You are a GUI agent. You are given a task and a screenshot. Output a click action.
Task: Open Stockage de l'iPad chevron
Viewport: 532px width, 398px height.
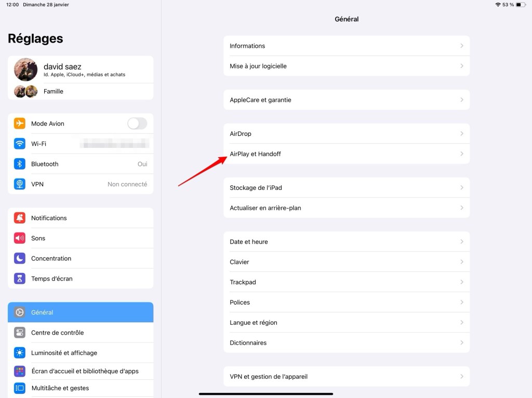461,188
